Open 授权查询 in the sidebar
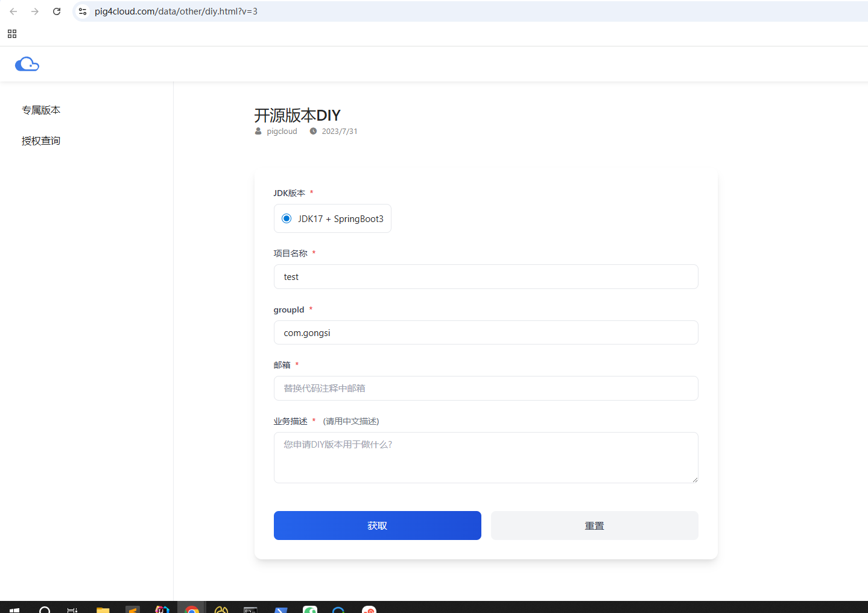This screenshot has width=868, height=613. pyautogui.click(x=41, y=141)
